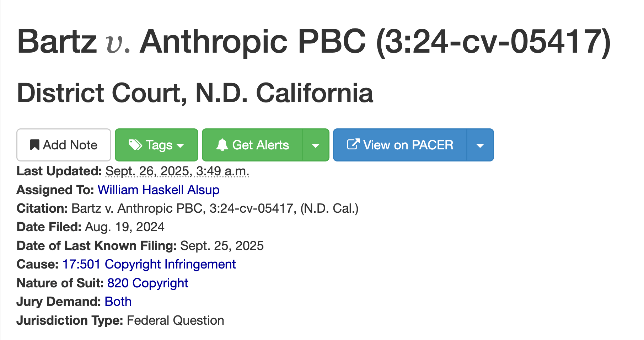Click the Last Updated Sept. 26, 2025 timestamp

(177, 171)
